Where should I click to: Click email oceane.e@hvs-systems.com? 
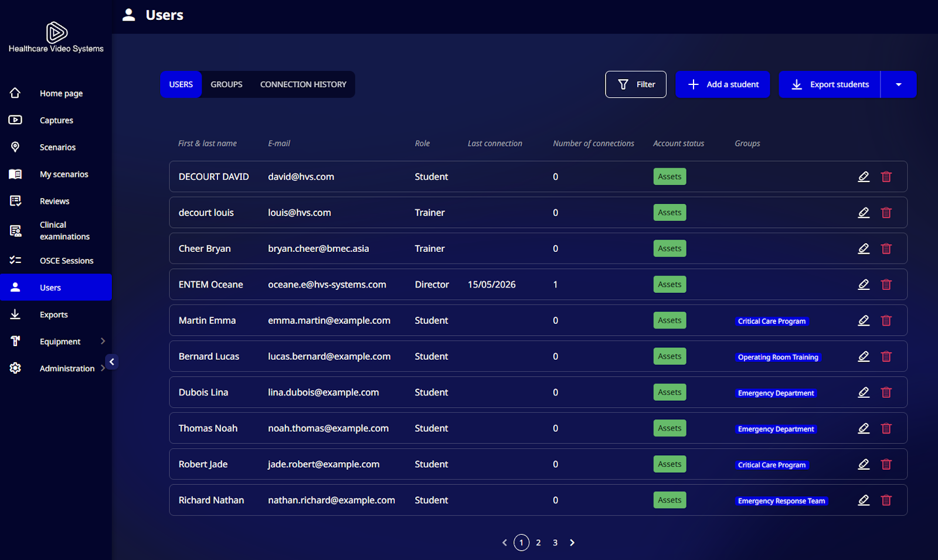[327, 285]
